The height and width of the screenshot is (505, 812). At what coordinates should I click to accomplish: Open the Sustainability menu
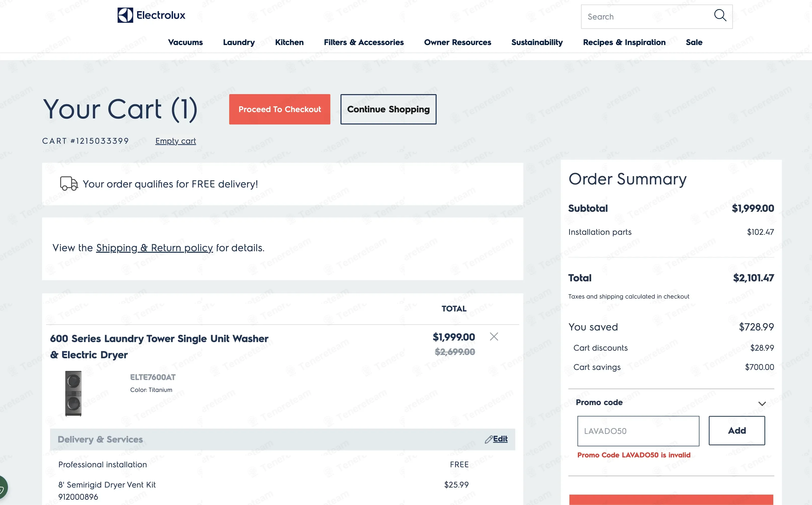point(537,43)
